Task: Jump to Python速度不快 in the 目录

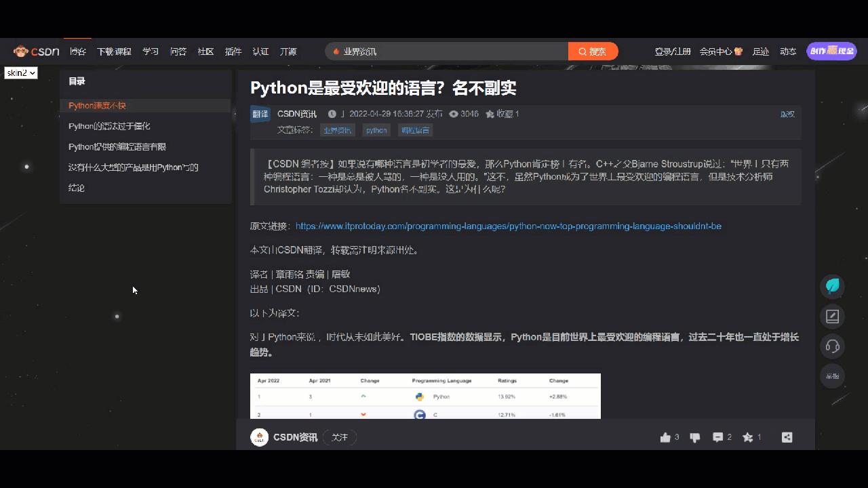Action: (x=97, y=106)
